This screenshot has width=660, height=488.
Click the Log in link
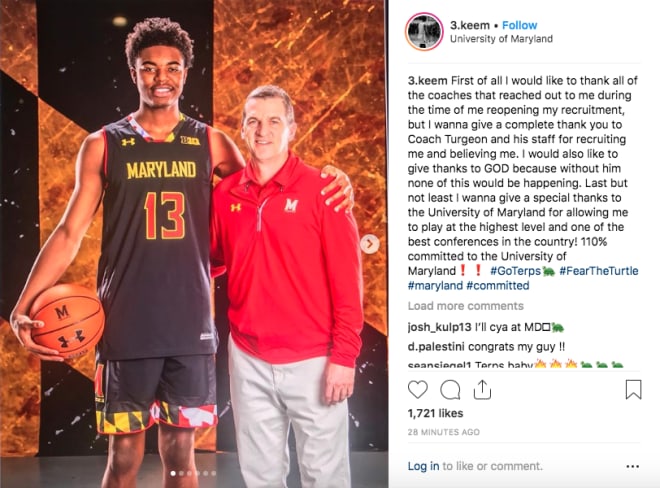point(423,466)
